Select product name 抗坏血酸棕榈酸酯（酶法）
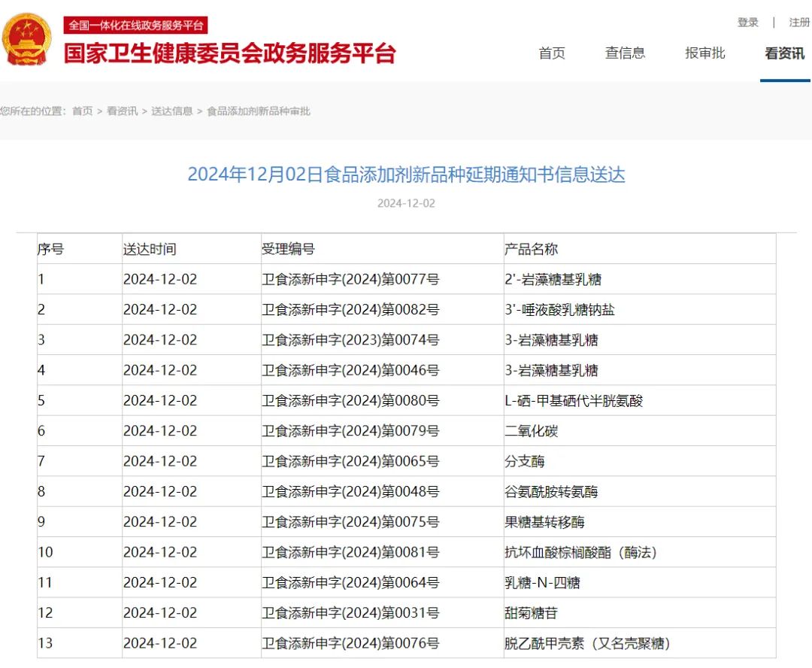 point(581,552)
